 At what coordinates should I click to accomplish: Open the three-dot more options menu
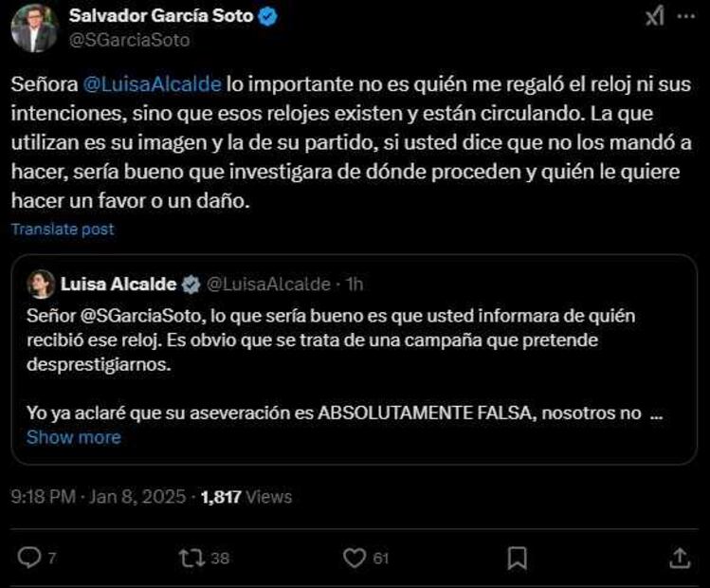tap(685, 18)
